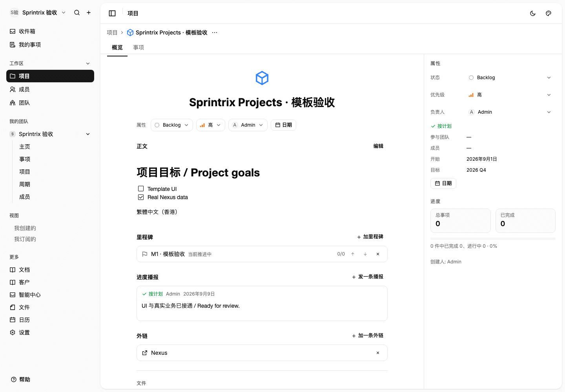
Task: Open 负责人 Admin dropdown in properties panel
Action: click(510, 112)
